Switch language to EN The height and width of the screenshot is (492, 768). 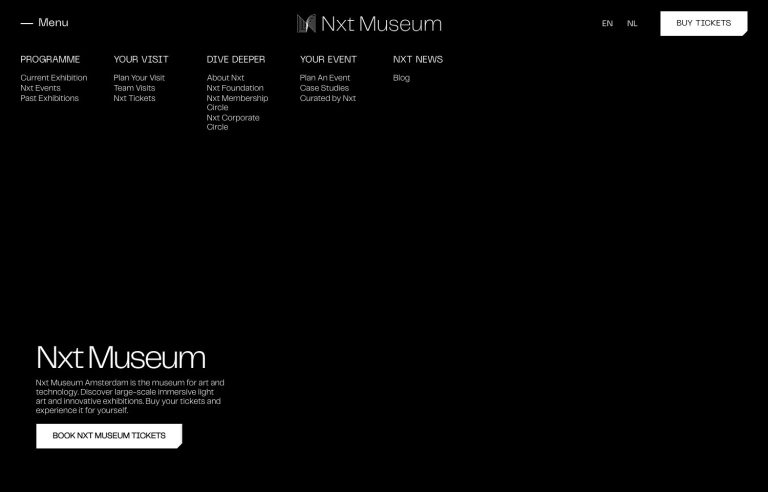coord(607,24)
